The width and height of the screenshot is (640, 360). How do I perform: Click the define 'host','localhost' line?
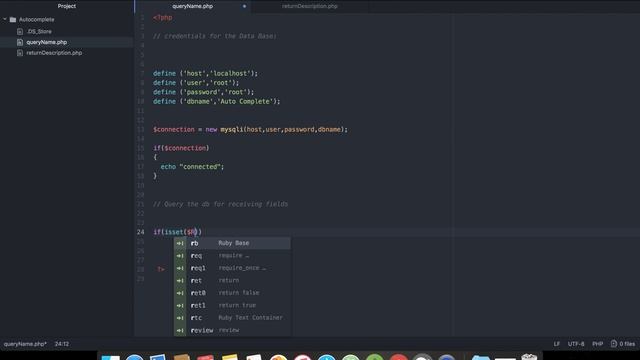click(205, 73)
